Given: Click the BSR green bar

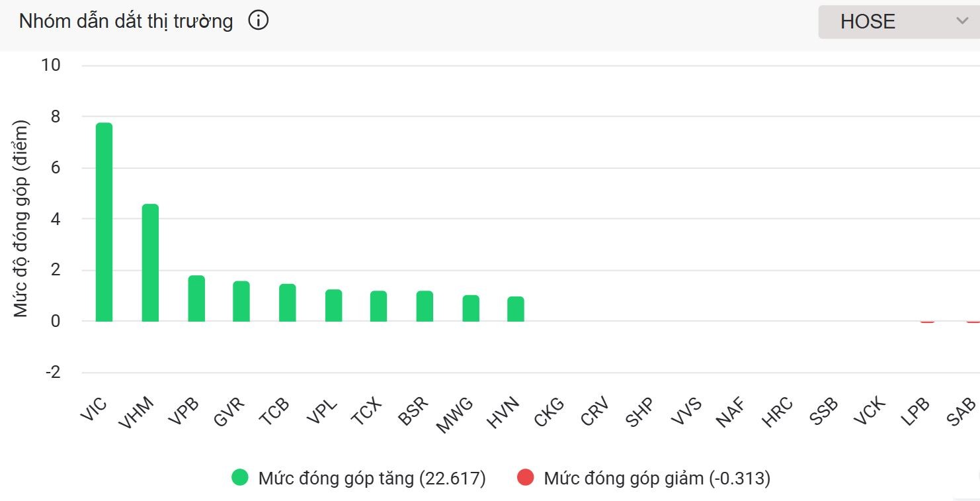Looking at the screenshot, I should pos(425,306).
